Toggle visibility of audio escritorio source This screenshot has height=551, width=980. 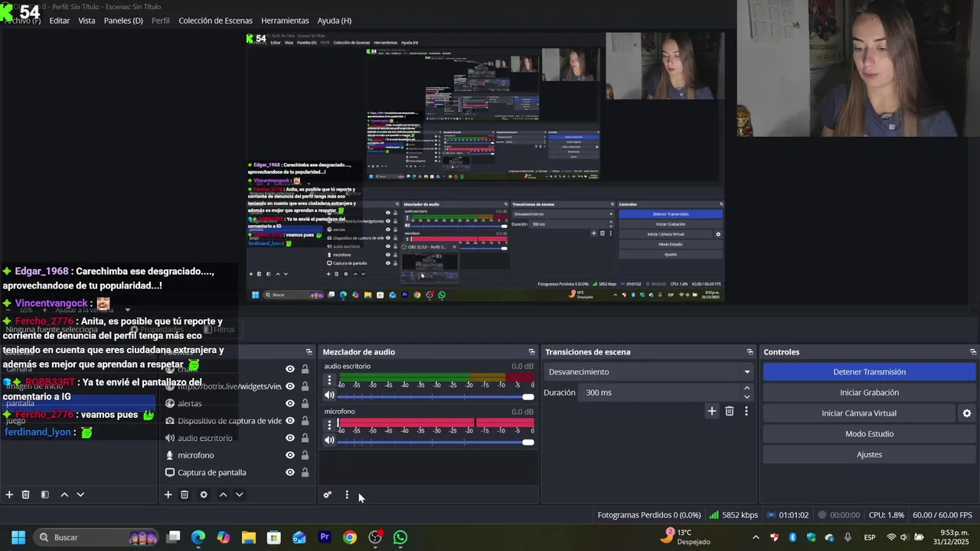290,438
